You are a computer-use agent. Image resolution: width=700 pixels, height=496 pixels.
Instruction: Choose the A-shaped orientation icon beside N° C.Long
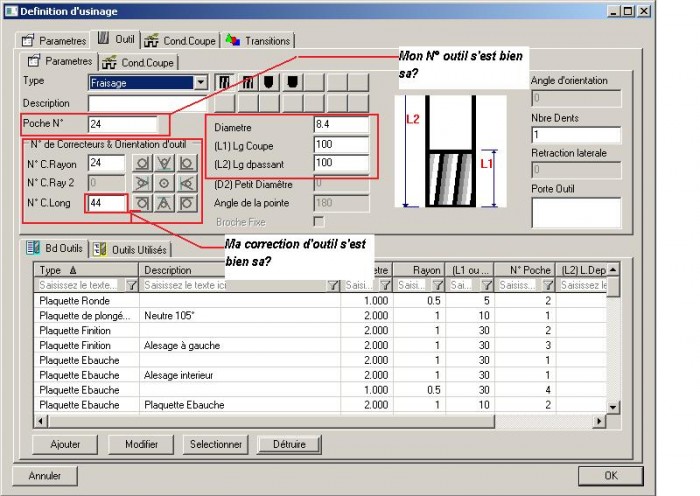[164, 204]
